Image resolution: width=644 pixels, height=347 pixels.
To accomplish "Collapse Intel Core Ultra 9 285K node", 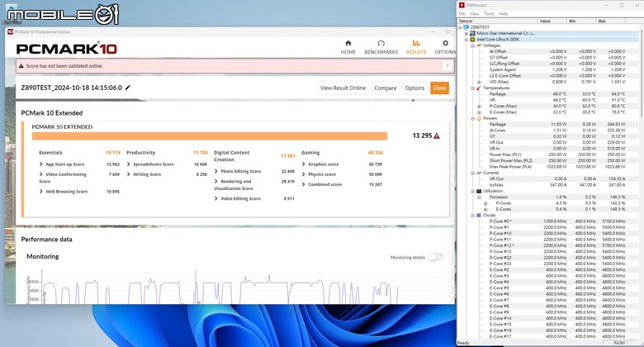I will coord(466,40).
